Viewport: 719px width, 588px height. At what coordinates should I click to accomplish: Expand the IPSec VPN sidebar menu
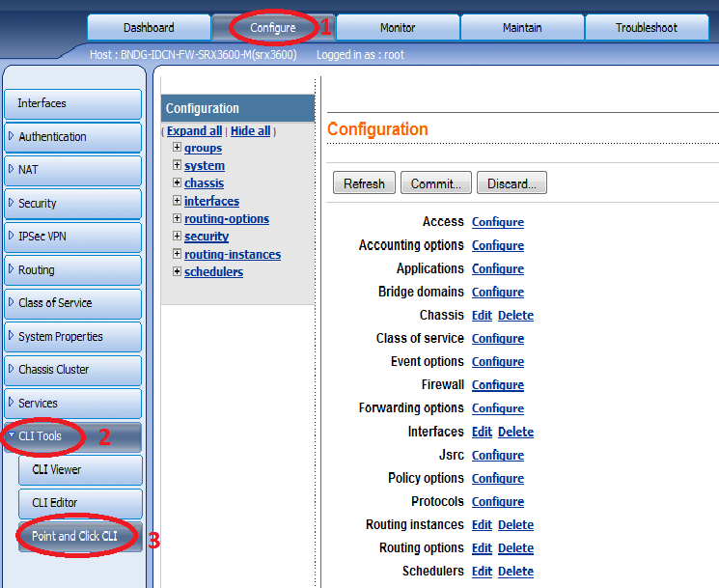[73, 237]
